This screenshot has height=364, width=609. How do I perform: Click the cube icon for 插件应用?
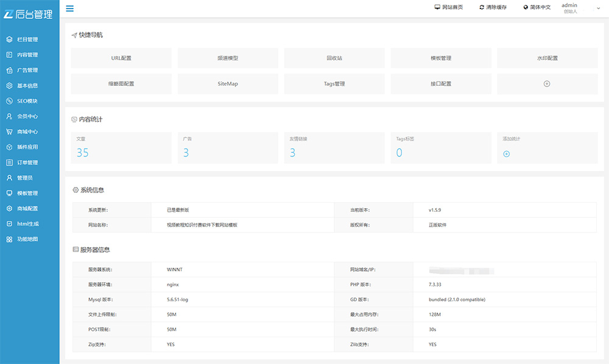[9, 147]
